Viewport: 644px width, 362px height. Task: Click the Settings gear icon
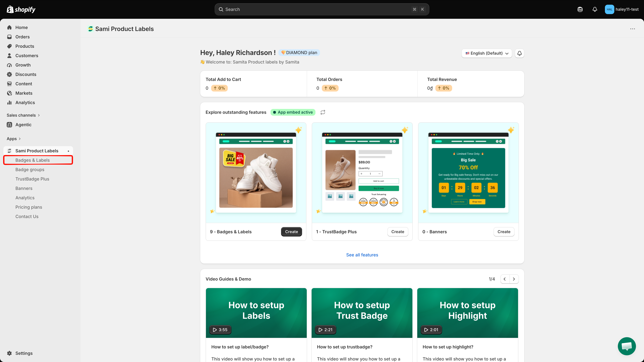[x=10, y=353]
